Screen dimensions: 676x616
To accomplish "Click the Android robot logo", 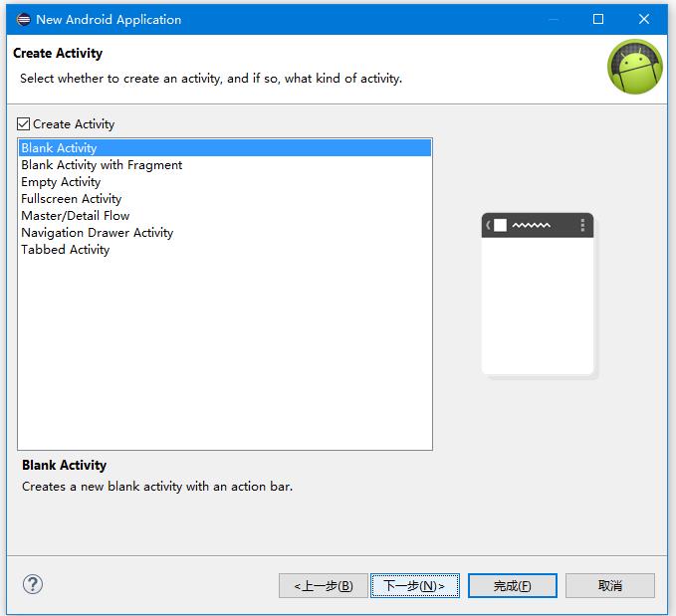I will point(634,67).
